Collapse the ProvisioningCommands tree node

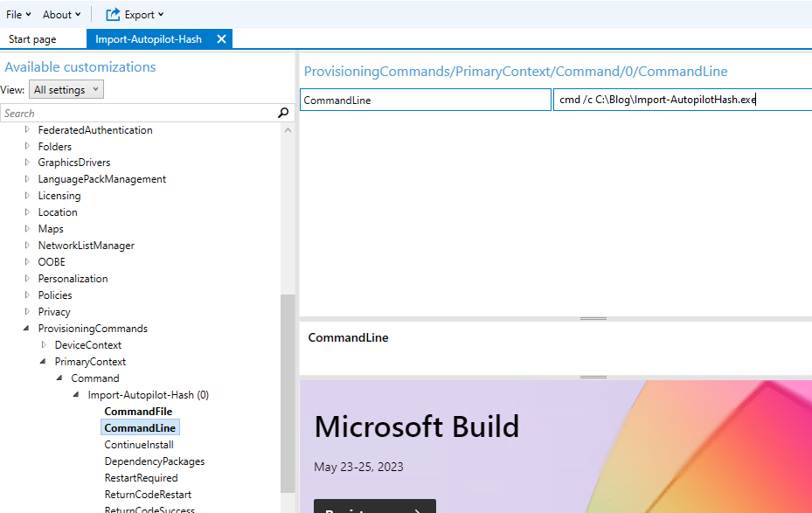(27, 329)
